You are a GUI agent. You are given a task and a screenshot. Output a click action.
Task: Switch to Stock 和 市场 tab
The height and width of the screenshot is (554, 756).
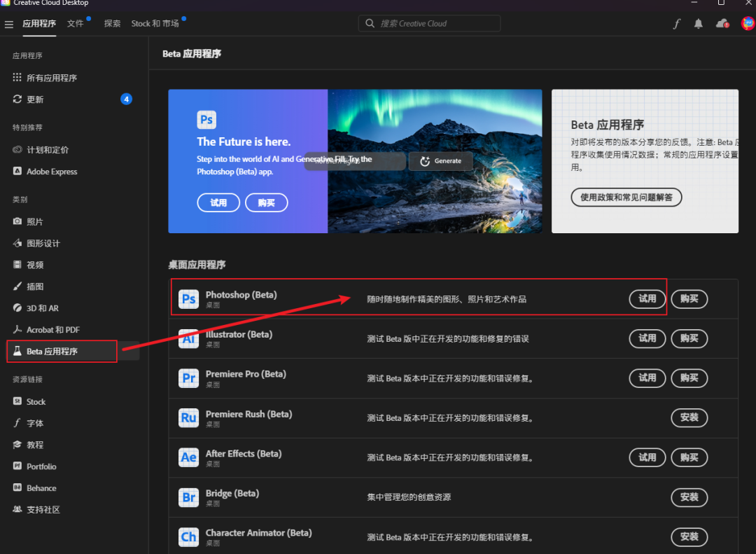click(155, 24)
